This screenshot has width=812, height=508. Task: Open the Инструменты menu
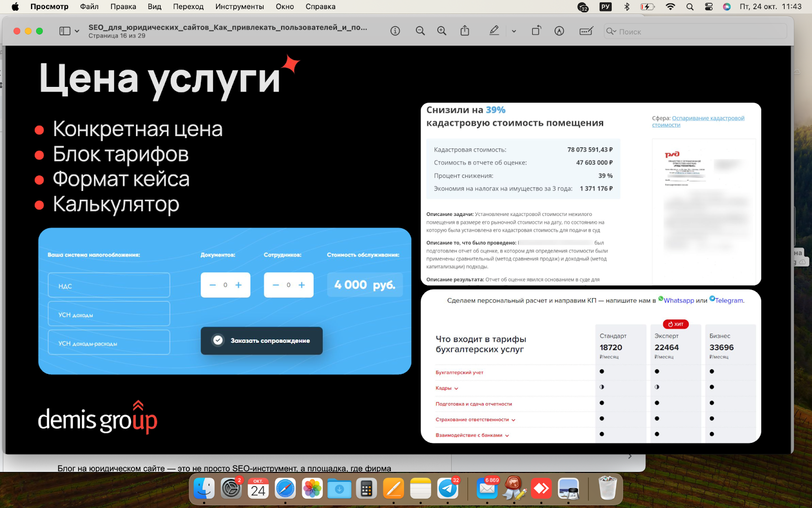[239, 7]
